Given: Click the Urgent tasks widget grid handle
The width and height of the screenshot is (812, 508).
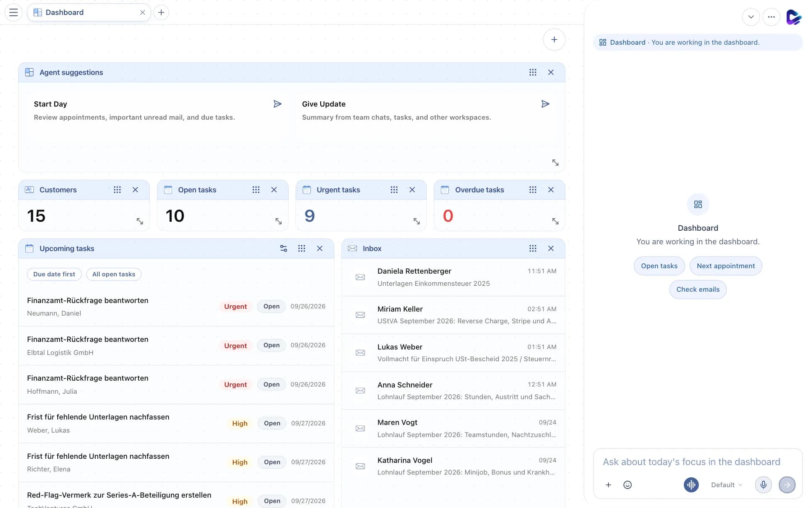Looking at the screenshot, I should click(394, 190).
